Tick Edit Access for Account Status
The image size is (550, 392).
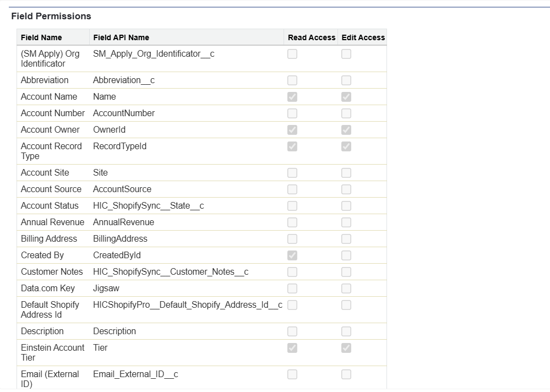(x=346, y=206)
